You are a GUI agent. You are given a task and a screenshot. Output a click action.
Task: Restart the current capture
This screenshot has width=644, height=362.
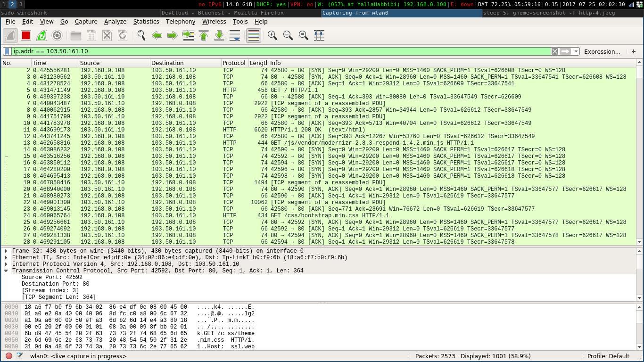(41, 35)
